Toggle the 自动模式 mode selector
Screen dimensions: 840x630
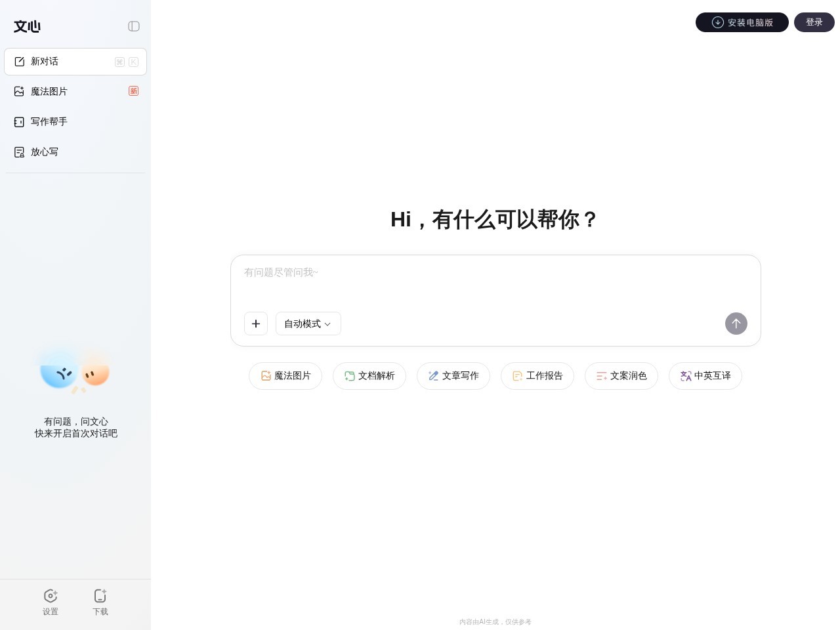click(308, 324)
